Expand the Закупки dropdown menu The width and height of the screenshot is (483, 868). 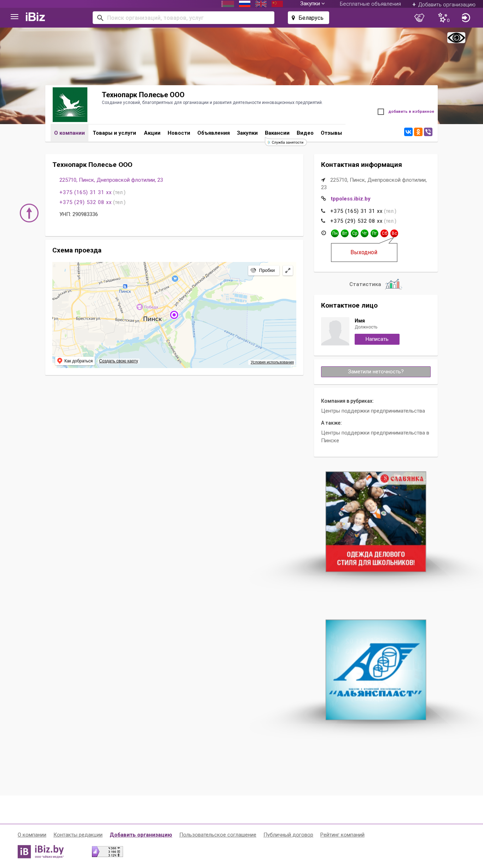pos(312,4)
